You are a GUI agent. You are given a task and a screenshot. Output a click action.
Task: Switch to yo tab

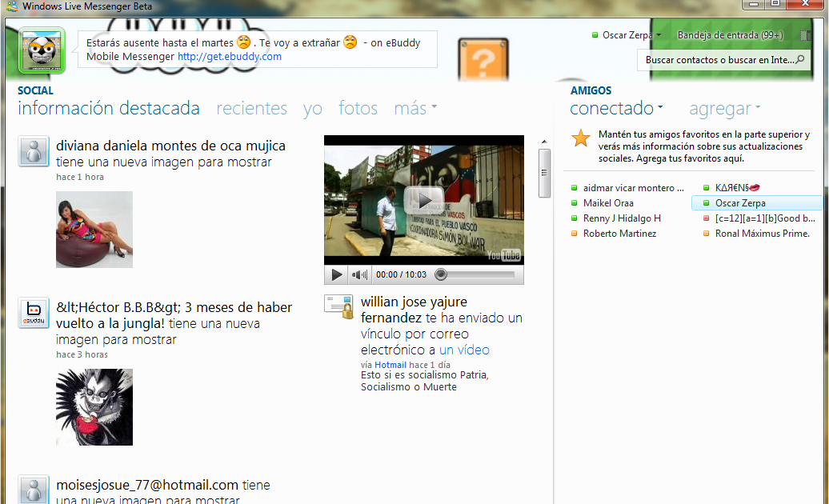[x=312, y=109]
